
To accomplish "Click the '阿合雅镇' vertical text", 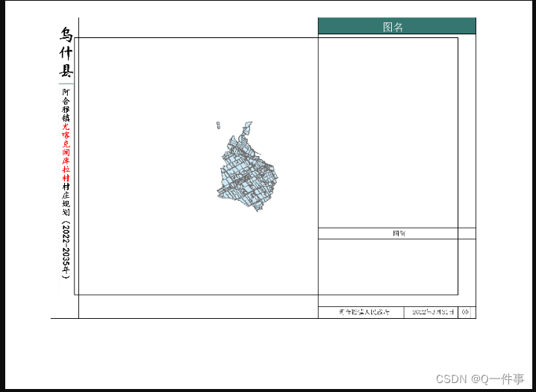I will 66,105.
